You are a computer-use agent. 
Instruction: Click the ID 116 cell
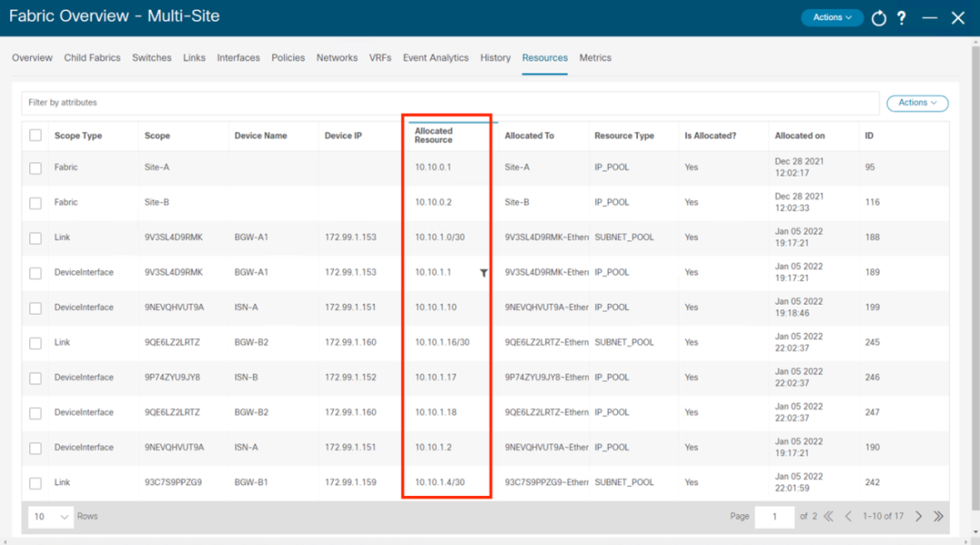pos(872,202)
